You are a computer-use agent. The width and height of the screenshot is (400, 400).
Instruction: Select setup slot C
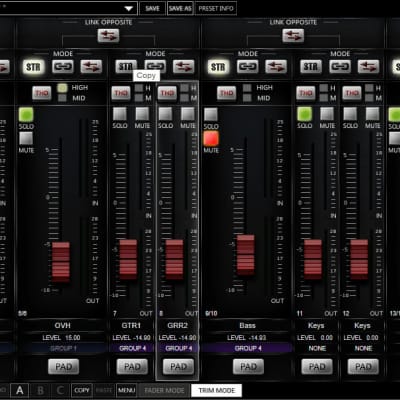point(60,390)
